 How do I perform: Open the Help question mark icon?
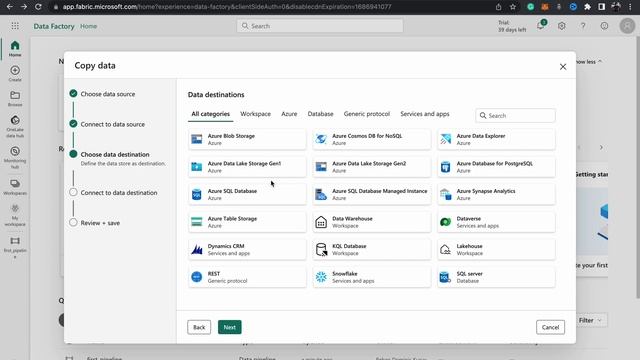point(583,26)
